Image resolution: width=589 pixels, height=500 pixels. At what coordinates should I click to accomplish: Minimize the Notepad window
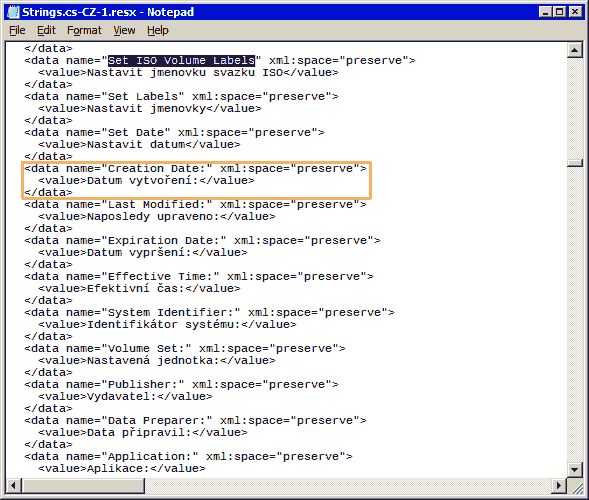545,12
